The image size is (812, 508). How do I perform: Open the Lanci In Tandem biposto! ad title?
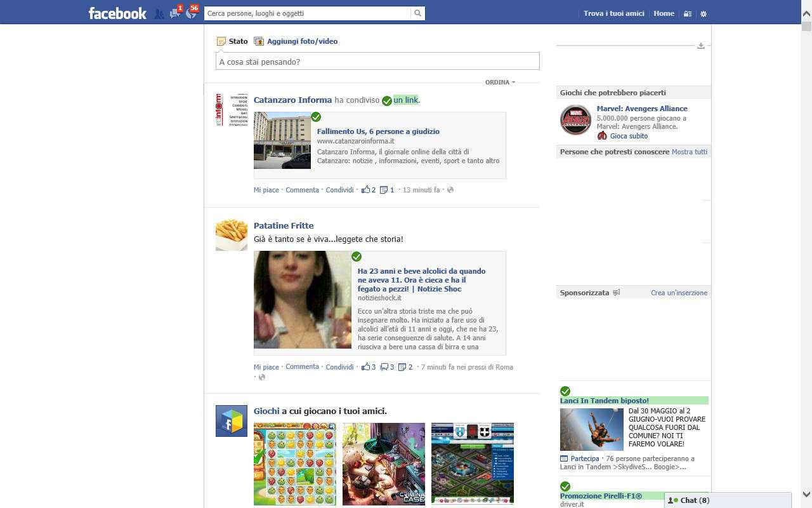605,401
